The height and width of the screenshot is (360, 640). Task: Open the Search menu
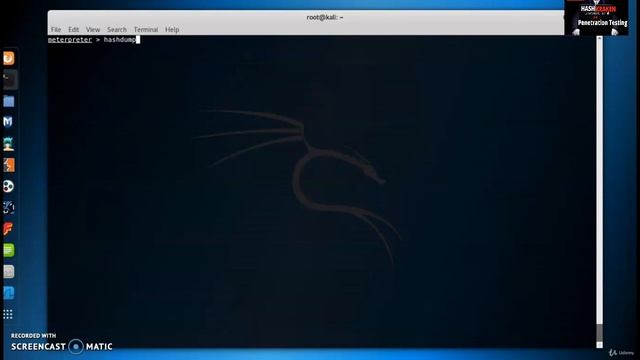[117, 29]
